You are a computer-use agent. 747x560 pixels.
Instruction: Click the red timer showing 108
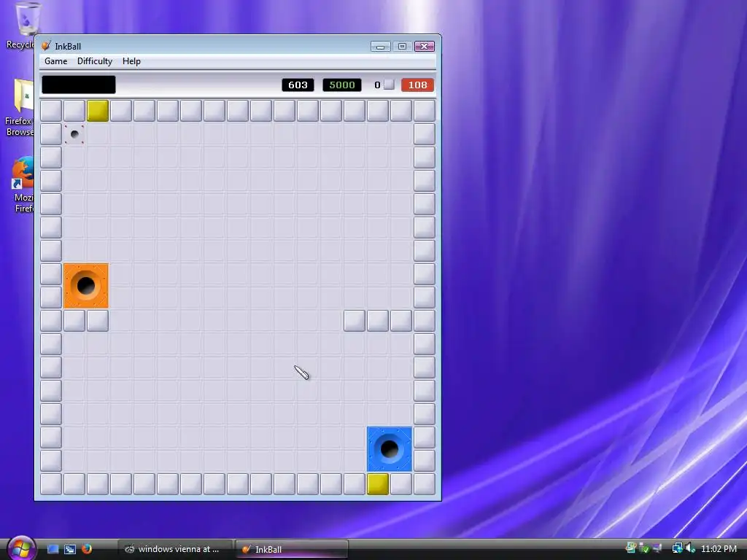[417, 85]
